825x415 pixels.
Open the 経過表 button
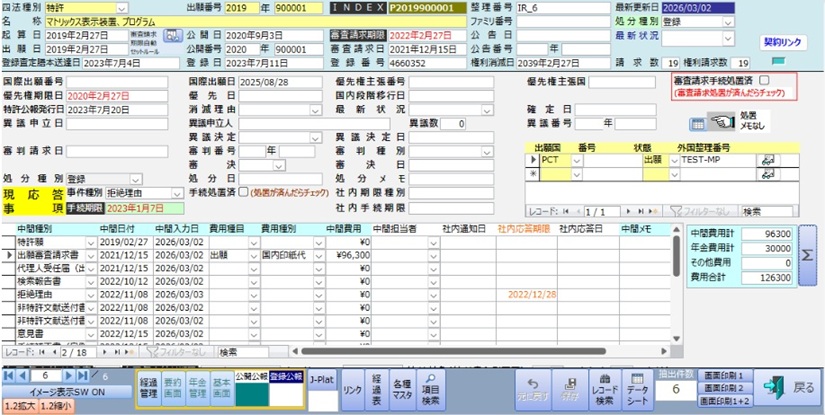pyautogui.click(x=377, y=390)
